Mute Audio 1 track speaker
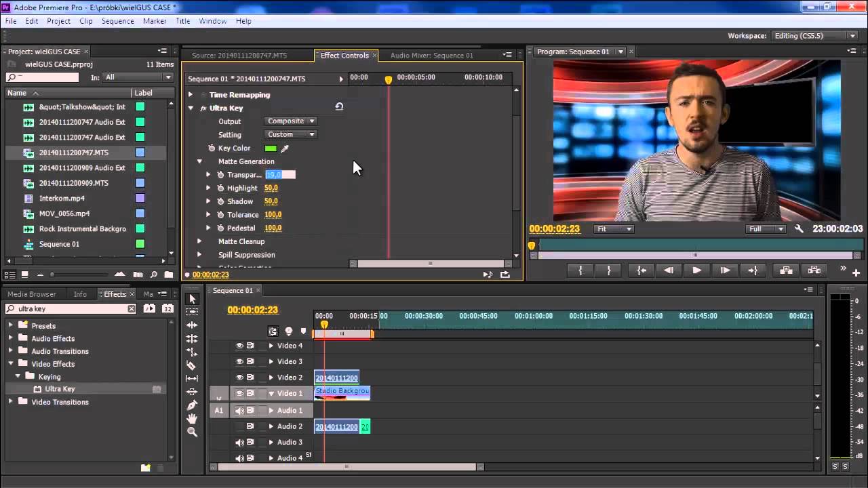The height and width of the screenshot is (488, 868). pos(239,411)
